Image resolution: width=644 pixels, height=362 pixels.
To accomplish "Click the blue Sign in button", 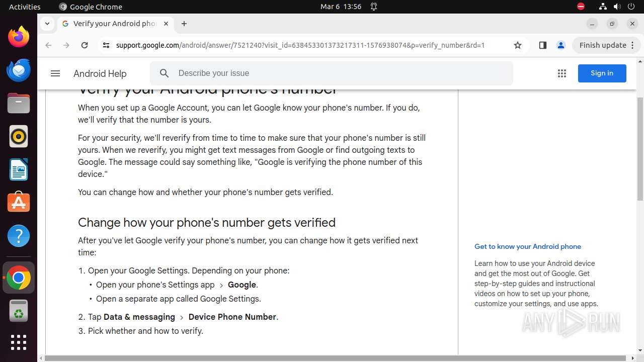I will click(x=602, y=73).
